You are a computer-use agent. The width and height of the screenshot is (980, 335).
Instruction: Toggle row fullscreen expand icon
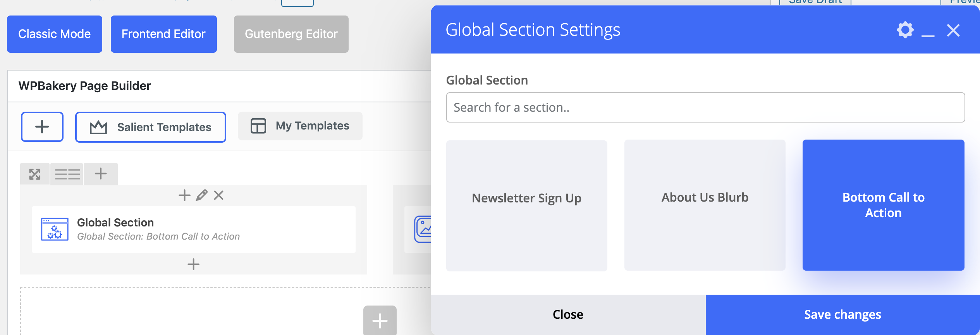coord(35,174)
